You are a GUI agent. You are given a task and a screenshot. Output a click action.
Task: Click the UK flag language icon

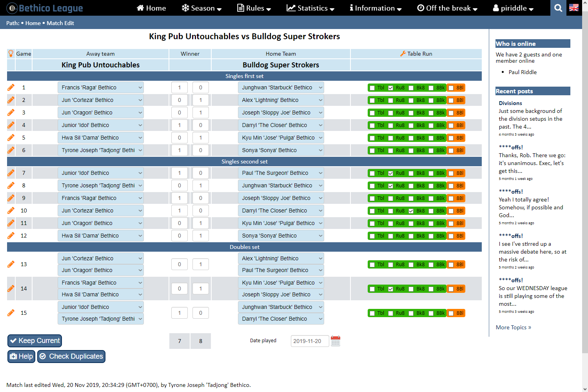click(574, 8)
